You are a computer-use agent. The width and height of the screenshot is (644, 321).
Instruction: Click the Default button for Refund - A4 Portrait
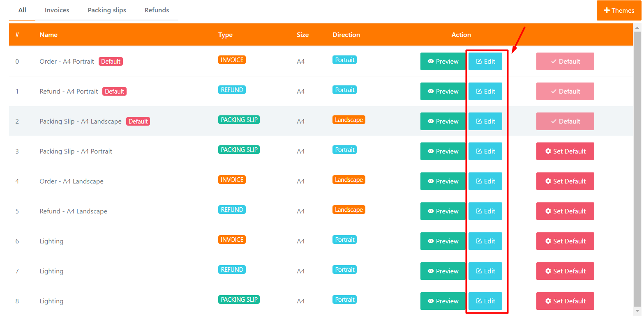point(565,92)
